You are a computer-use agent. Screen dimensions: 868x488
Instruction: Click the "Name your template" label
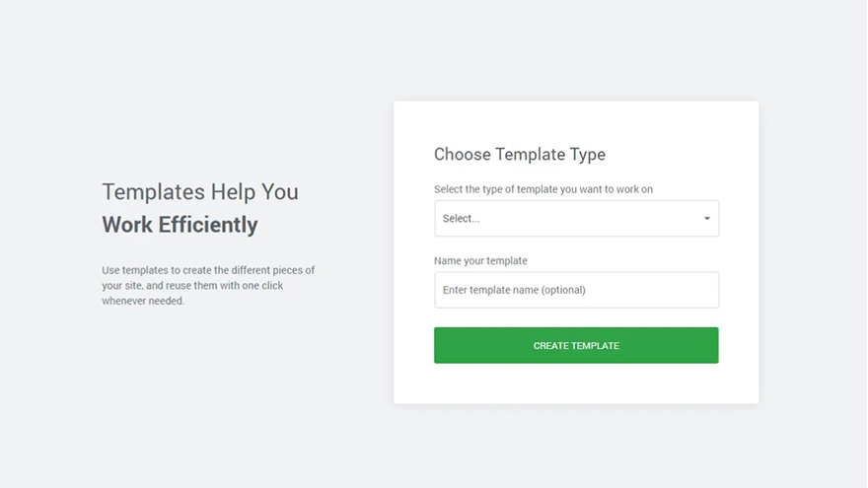[480, 261]
